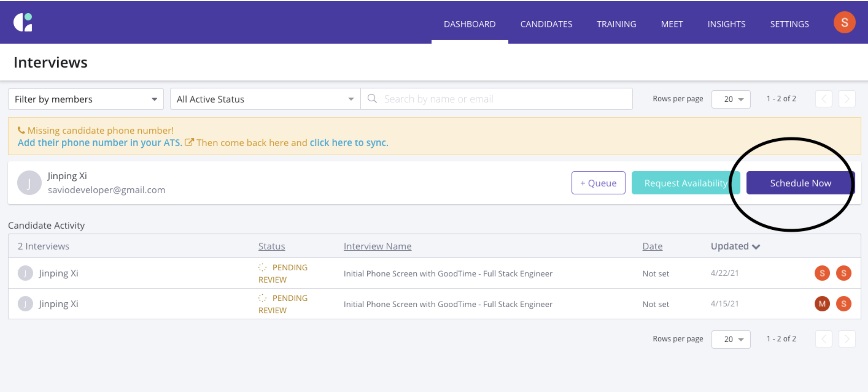Image resolution: width=868 pixels, height=392 pixels.
Task: Click the phone icon in the warning banner
Action: click(x=21, y=130)
